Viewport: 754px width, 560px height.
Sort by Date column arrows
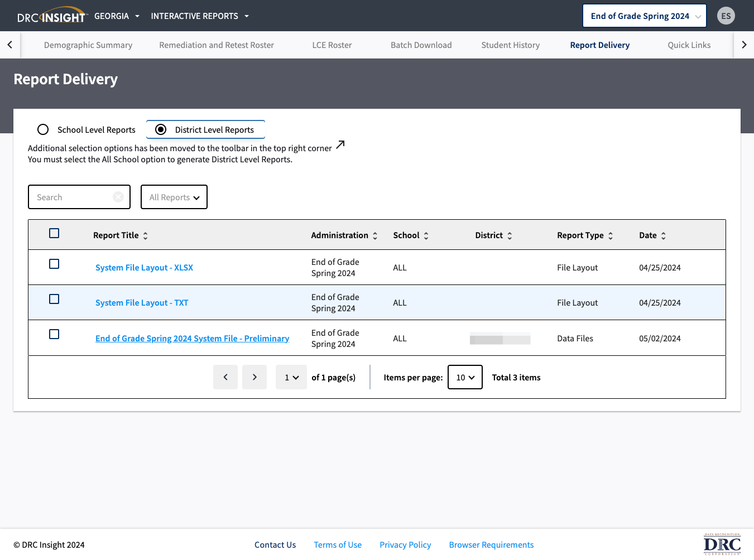pos(664,236)
